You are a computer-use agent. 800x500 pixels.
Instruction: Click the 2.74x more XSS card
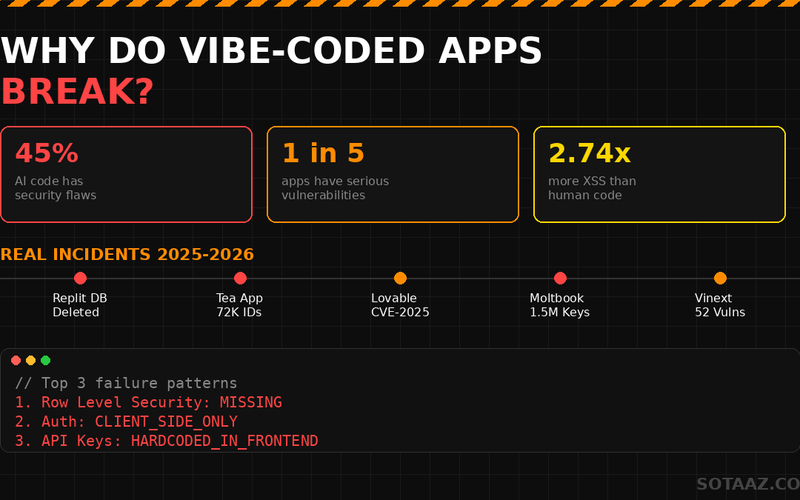[659, 174]
